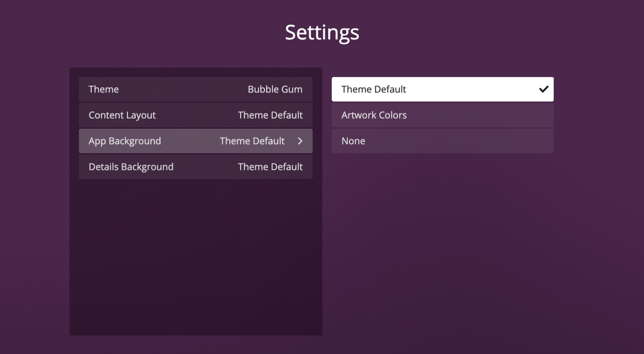This screenshot has width=644, height=354.
Task: Select Theme Default in the right panel
Action: click(443, 89)
